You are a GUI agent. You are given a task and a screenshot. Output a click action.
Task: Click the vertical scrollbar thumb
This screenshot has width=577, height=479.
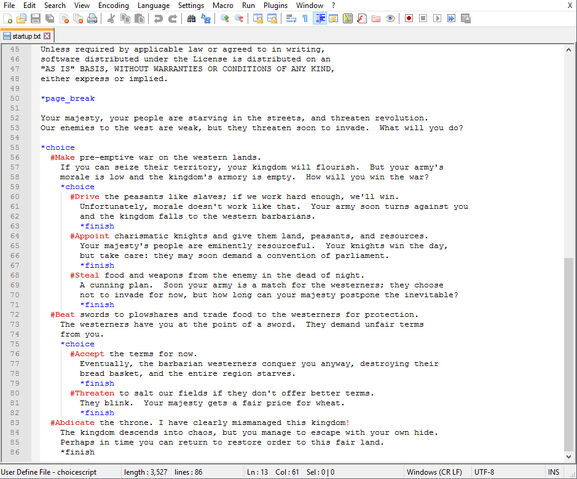tap(569, 354)
